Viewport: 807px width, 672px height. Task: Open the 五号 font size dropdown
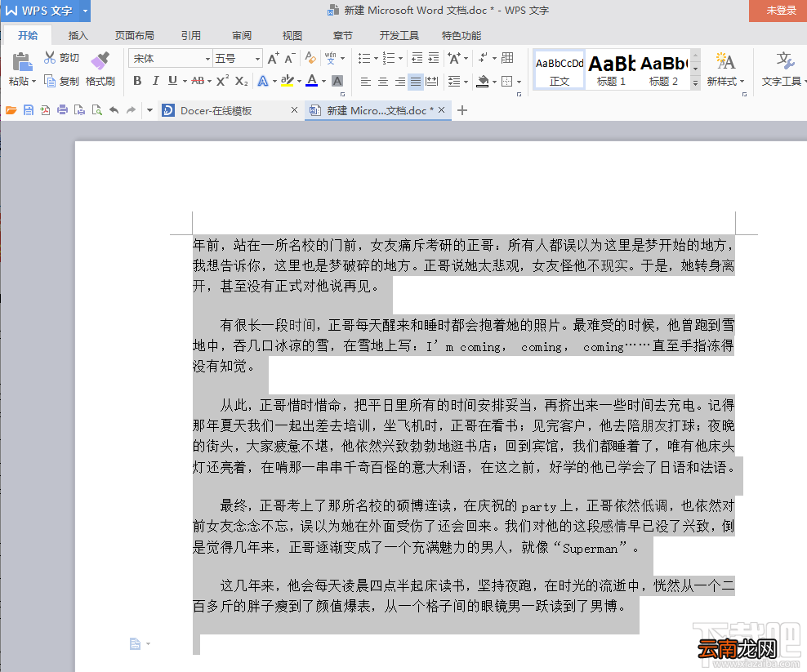[257, 59]
